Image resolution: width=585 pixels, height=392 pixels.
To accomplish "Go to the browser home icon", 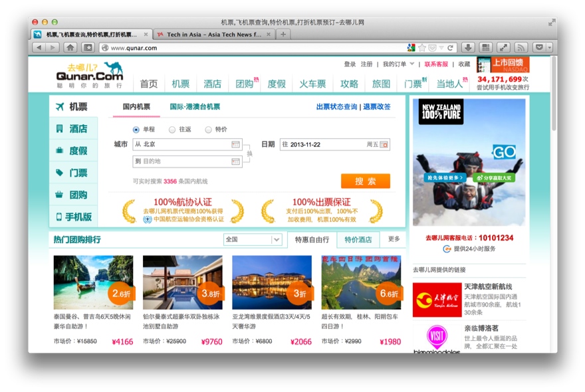I will [x=70, y=47].
